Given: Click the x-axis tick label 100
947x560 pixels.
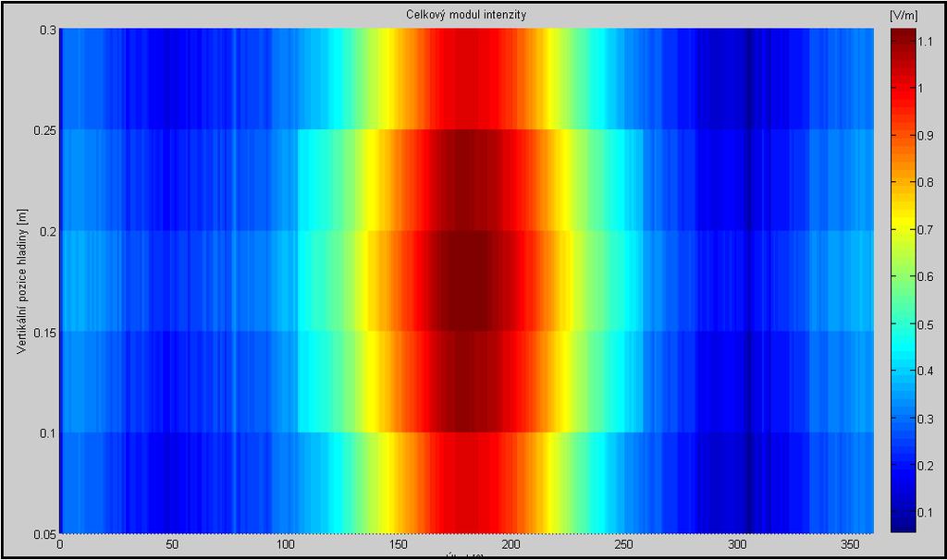Looking at the screenshot, I should click(285, 545).
